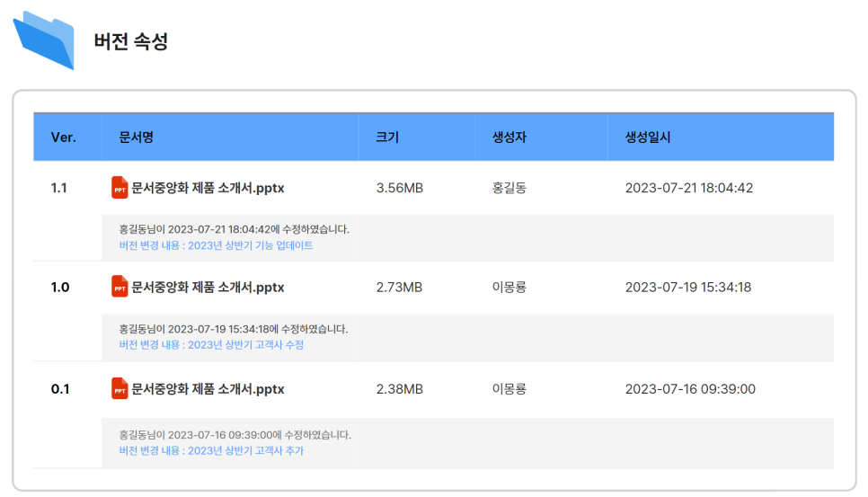868x497 pixels.
Task: Click the size value 2.73MB
Action: [399, 288]
